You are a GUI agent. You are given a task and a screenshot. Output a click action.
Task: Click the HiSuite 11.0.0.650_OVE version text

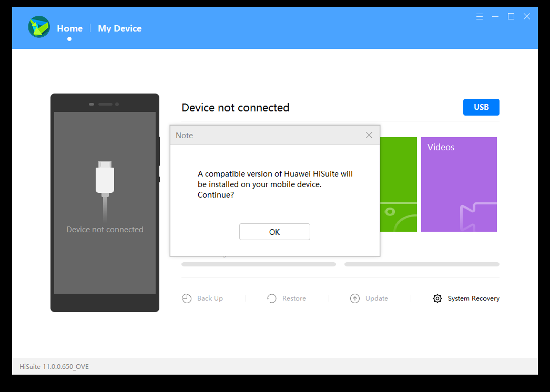pos(54,367)
